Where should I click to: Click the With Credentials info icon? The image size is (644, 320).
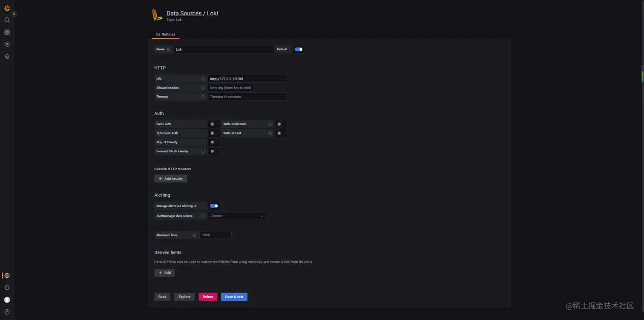click(270, 124)
